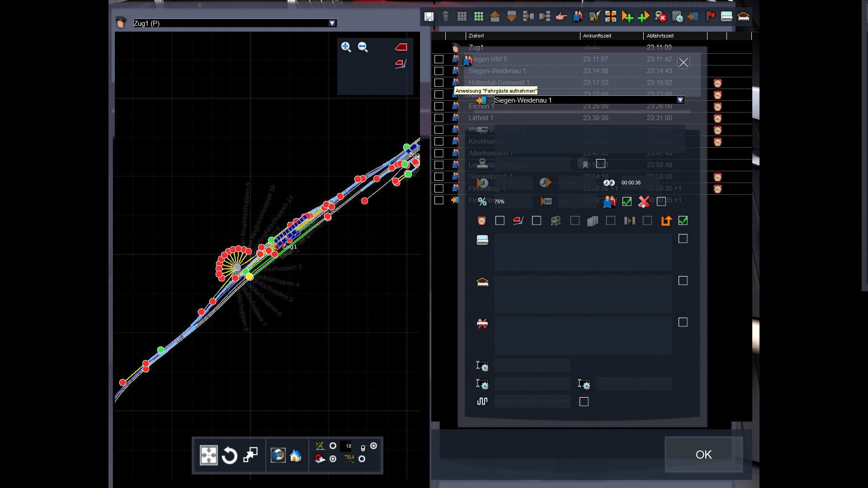Screen dimensions: 868x488
Task: Click the Abfahrtszeit column header
Action: 660,36
